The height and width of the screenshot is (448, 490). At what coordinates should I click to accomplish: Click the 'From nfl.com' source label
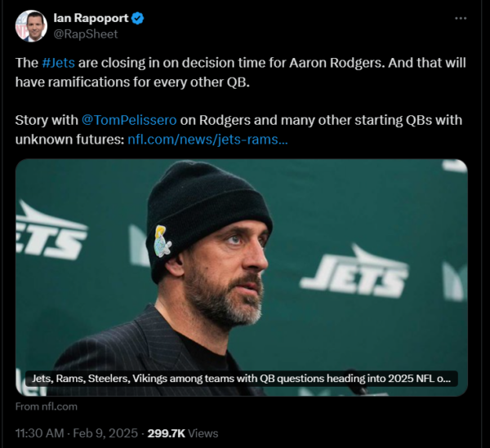click(47, 406)
